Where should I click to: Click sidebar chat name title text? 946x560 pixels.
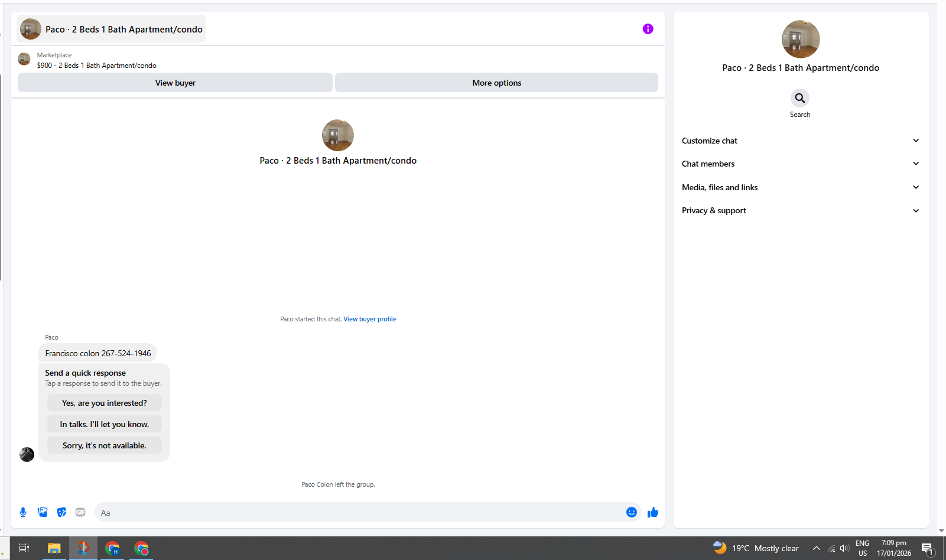coord(801,68)
